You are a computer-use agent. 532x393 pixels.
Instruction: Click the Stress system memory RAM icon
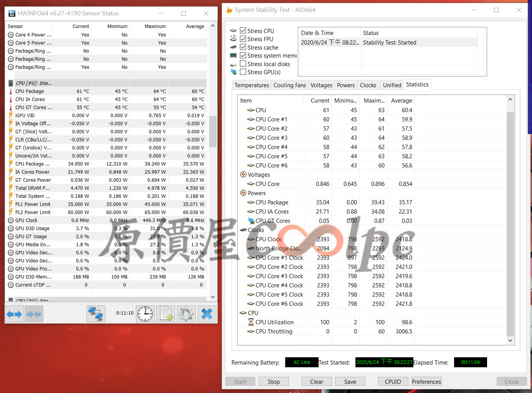click(x=233, y=56)
